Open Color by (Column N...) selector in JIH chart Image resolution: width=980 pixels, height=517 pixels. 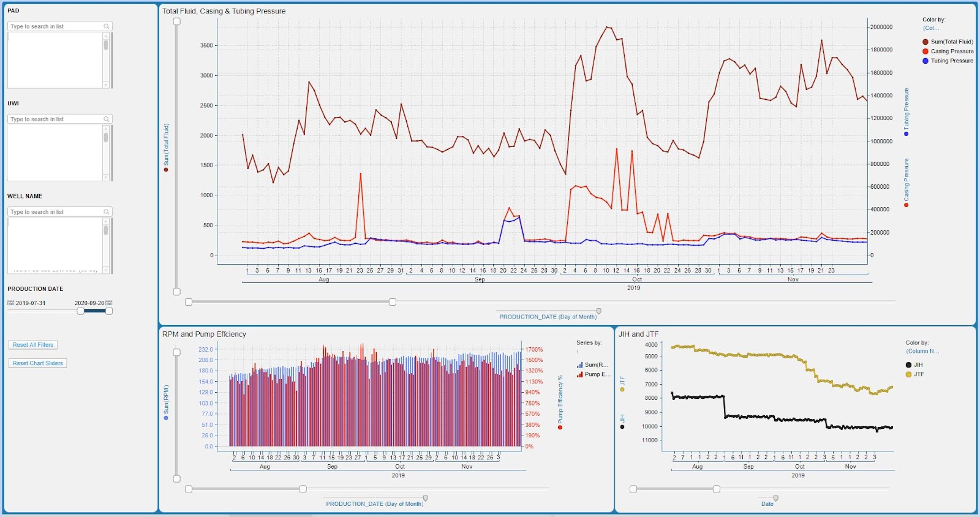922,352
